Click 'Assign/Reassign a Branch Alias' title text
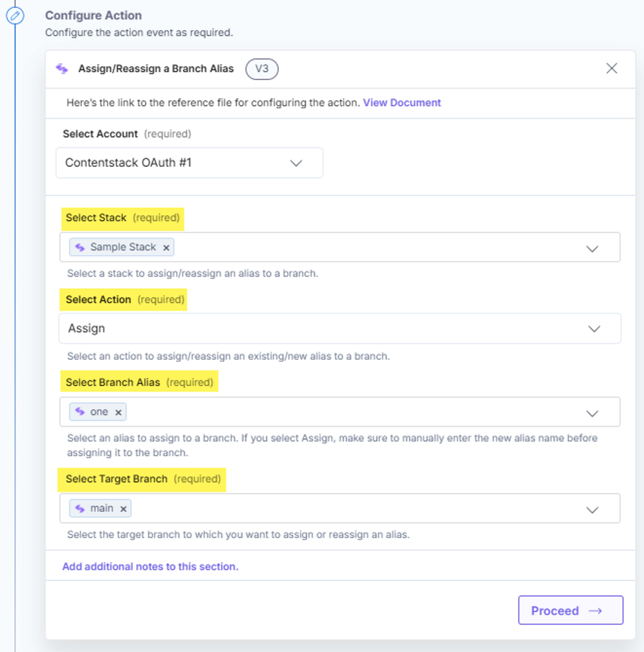 coord(156,68)
